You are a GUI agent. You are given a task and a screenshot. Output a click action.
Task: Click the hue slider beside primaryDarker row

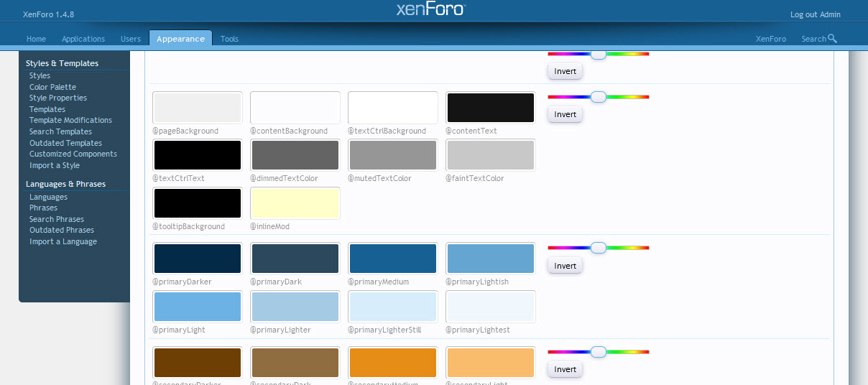click(599, 248)
